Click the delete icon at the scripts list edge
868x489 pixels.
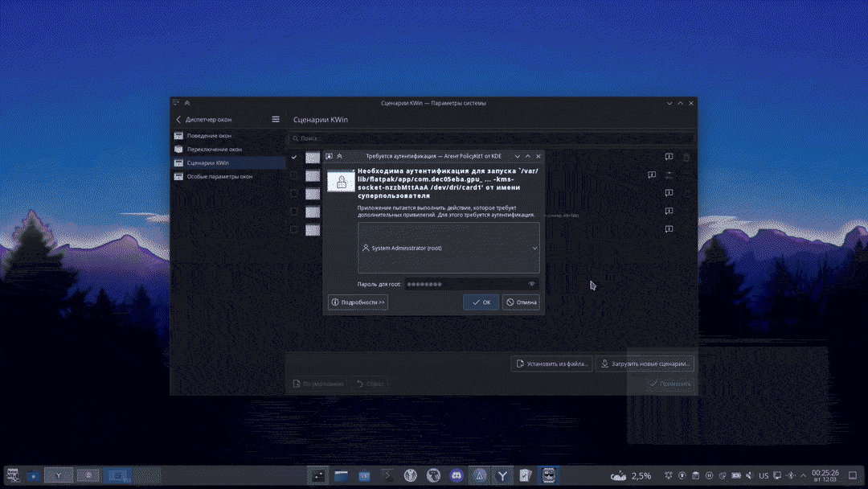click(x=686, y=158)
